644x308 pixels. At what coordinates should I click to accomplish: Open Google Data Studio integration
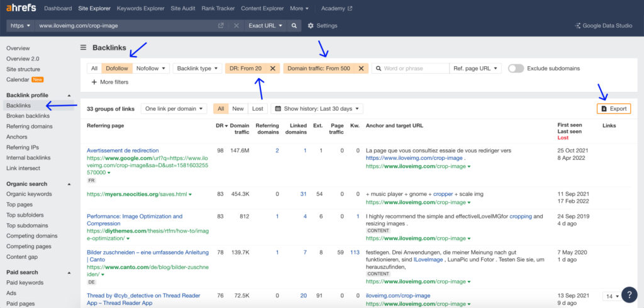coord(603,25)
